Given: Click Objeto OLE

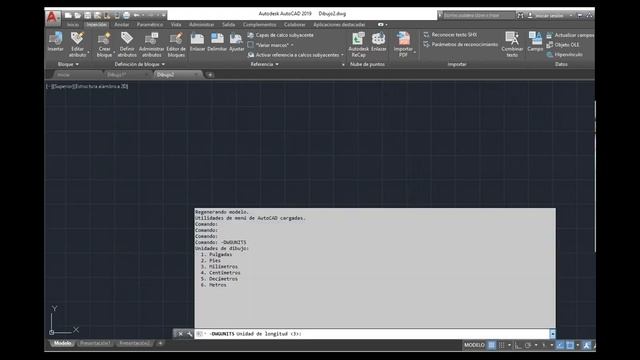Looking at the screenshot, I should pos(563,44).
